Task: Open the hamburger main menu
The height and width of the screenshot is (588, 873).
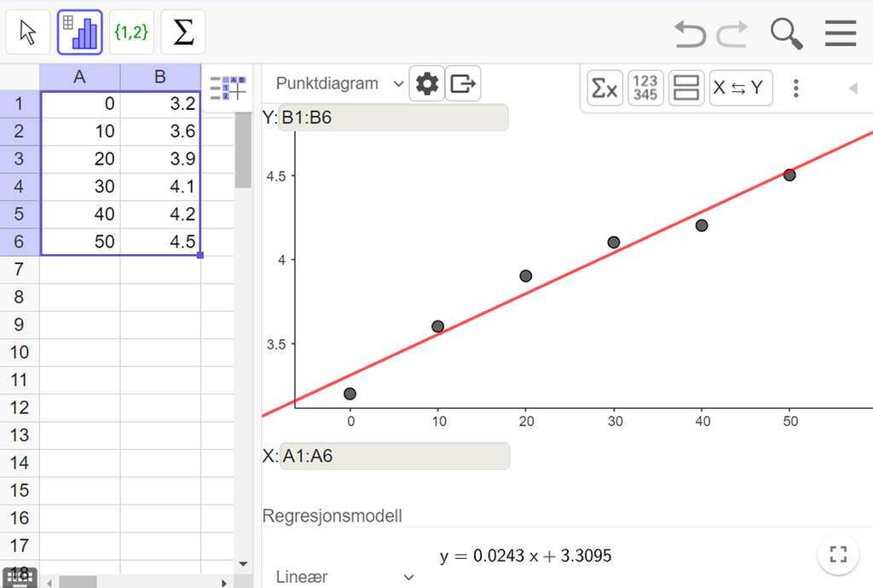Action: [x=840, y=33]
